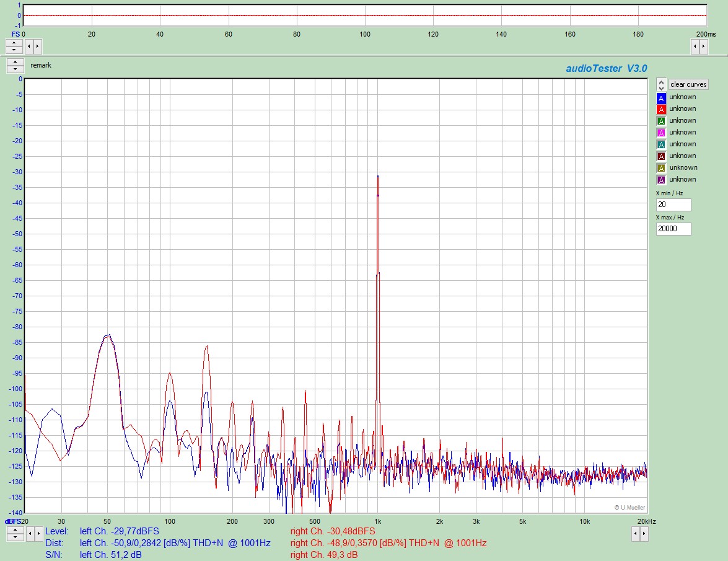The width and height of the screenshot is (728, 561).
Task: Toggle the olive curve A button
Action: tap(661, 168)
